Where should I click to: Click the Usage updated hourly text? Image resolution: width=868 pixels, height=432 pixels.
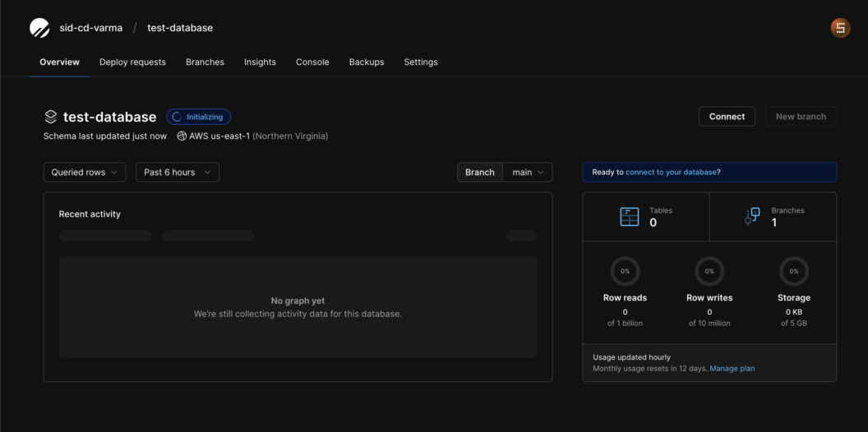coord(631,357)
